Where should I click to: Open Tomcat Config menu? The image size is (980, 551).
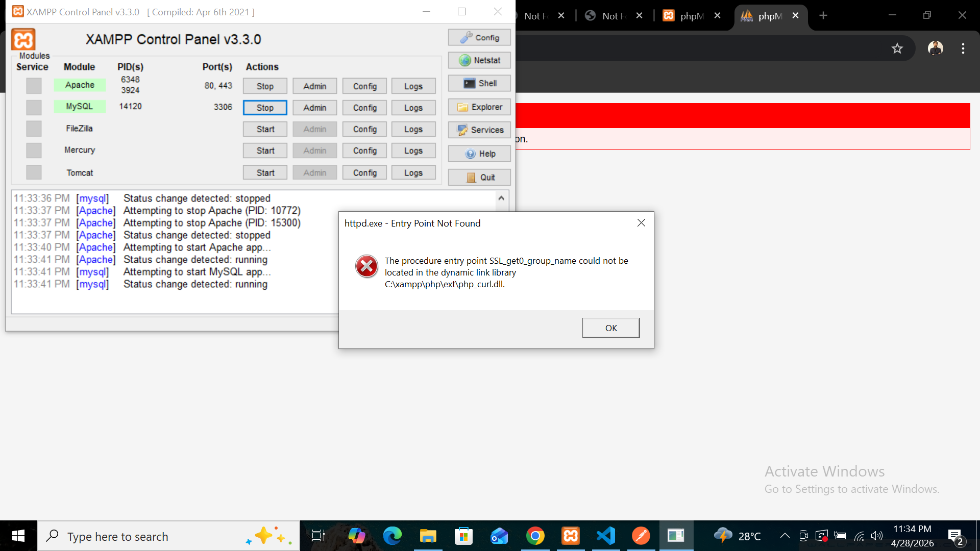tap(364, 173)
